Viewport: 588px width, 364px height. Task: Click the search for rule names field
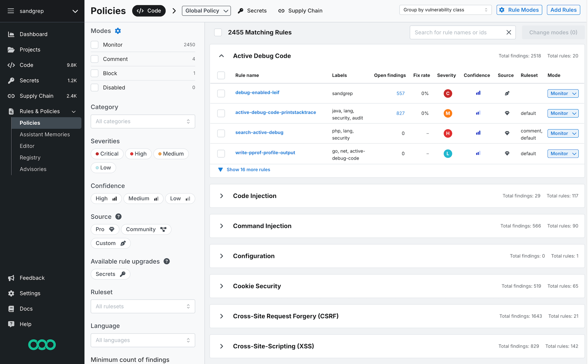[455, 32]
